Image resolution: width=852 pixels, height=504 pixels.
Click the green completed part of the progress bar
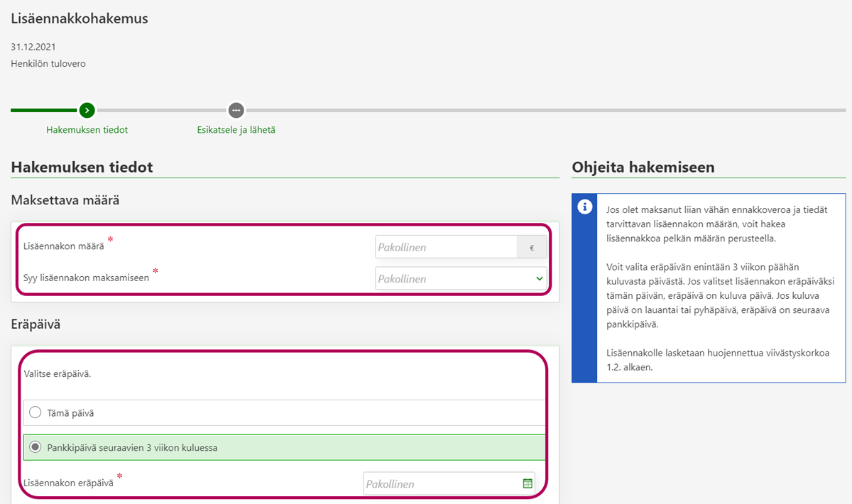click(x=44, y=110)
